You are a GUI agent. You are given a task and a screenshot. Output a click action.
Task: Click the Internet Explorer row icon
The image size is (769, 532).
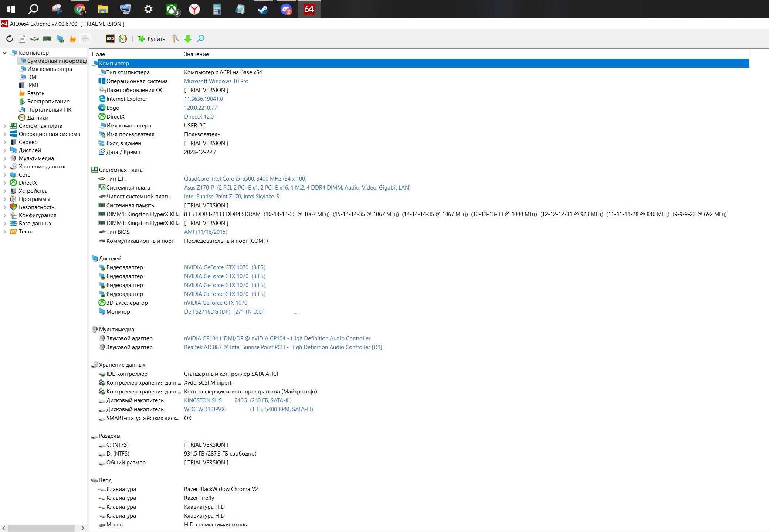[x=102, y=99]
